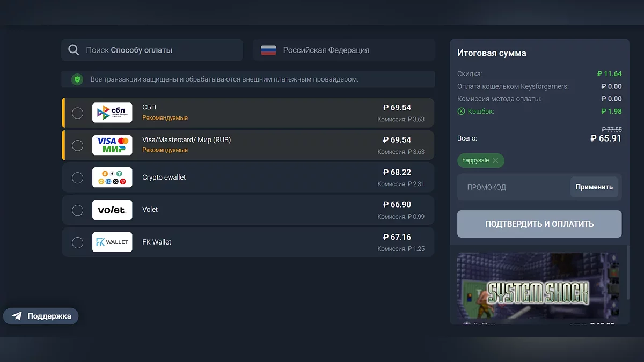This screenshot has height=362, width=644.
Task: Click the Crypto ewallet coins logo
Action: click(112, 178)
